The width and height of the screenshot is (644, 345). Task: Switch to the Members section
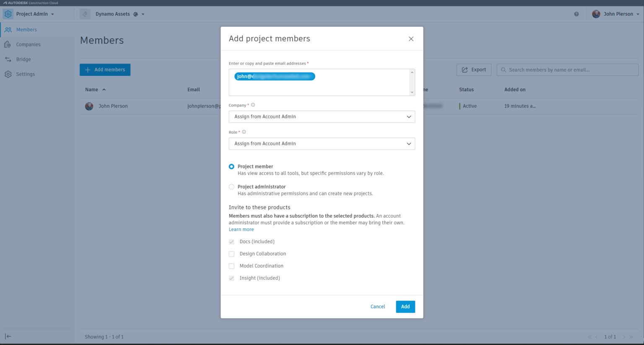tap(26, 29)
